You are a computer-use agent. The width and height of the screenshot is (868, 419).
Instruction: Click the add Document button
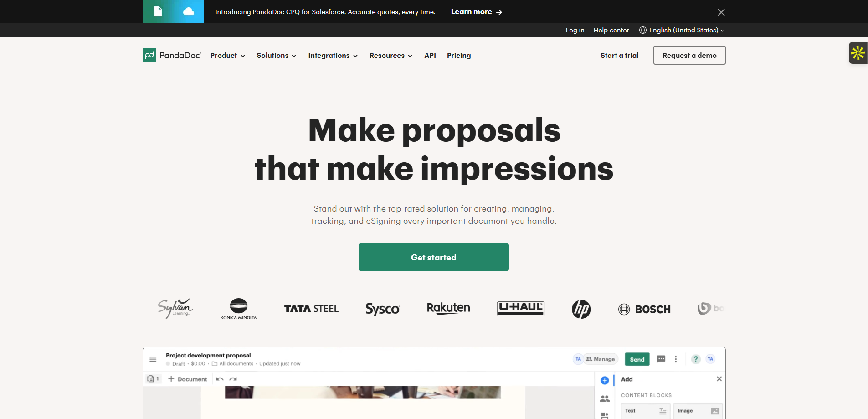click(187, 379)
